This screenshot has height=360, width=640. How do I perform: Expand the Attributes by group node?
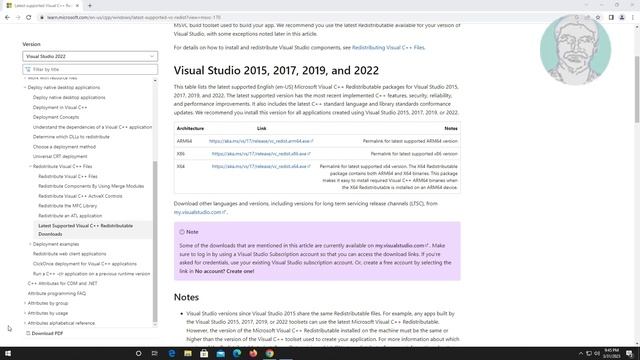25,303
